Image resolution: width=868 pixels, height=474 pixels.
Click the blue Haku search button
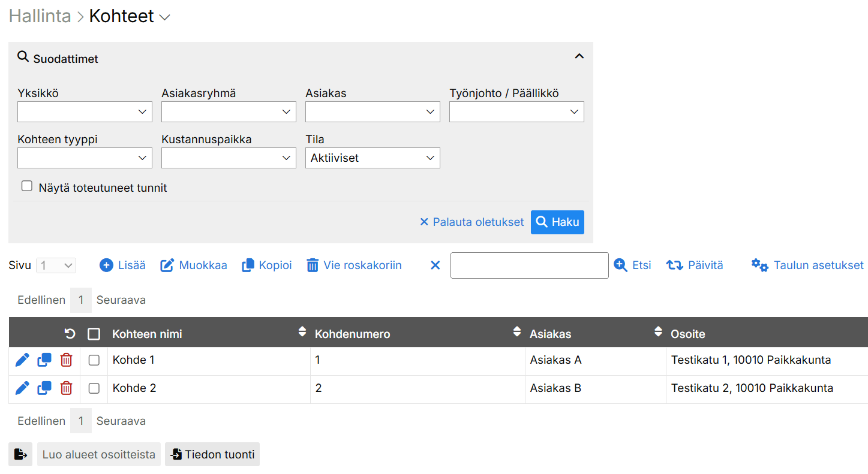pyautogui.click(x=557, y=222)
